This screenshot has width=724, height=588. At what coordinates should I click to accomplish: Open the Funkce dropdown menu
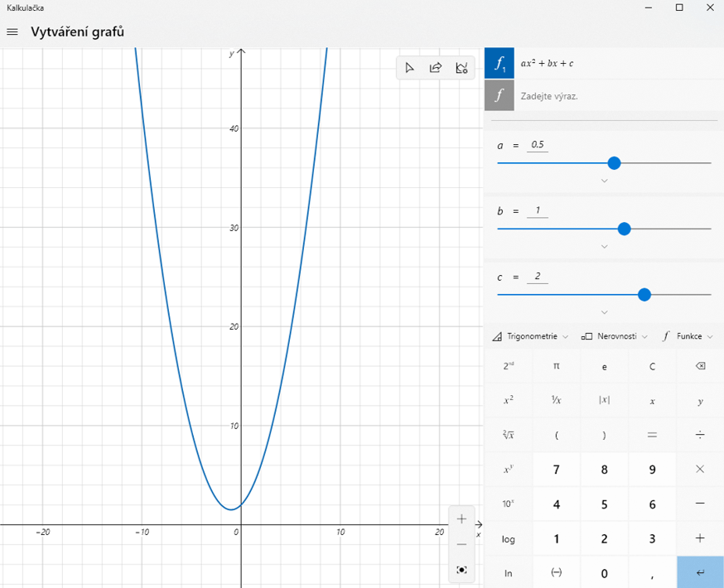click(688, 336)
